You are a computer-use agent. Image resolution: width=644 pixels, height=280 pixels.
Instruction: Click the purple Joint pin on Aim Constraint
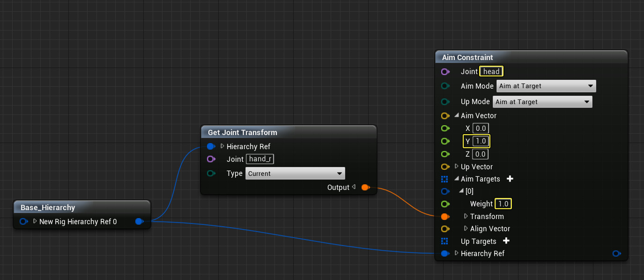pyautogui.click(x=445, y=72)
